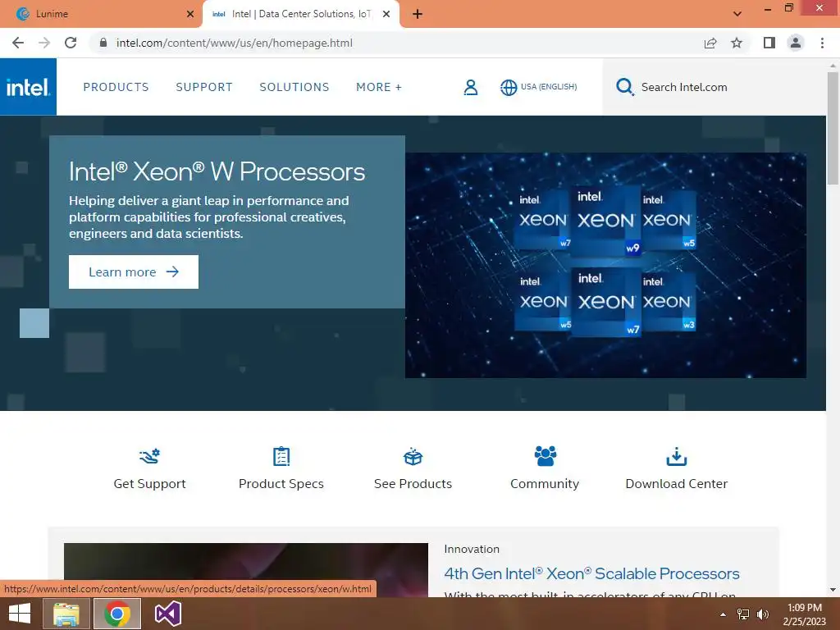Open the PRODUCTS menu
This screenshot has width=840, height=630.
(116, 87)
